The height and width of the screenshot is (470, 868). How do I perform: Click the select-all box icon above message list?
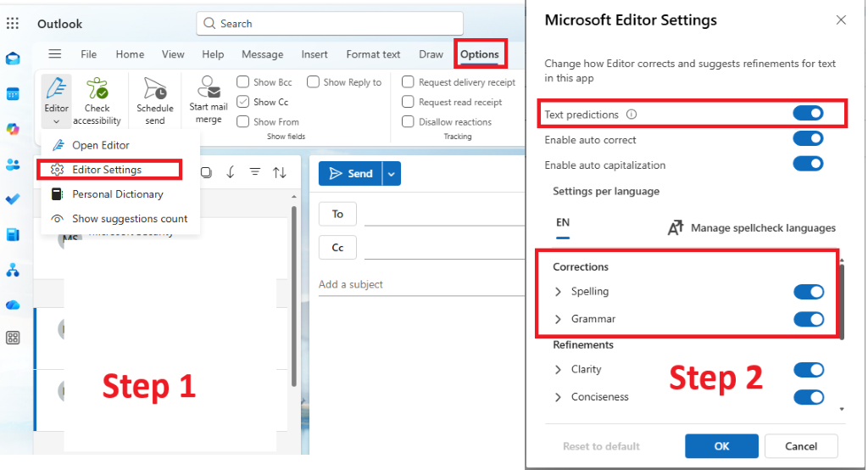click(206, 172)
